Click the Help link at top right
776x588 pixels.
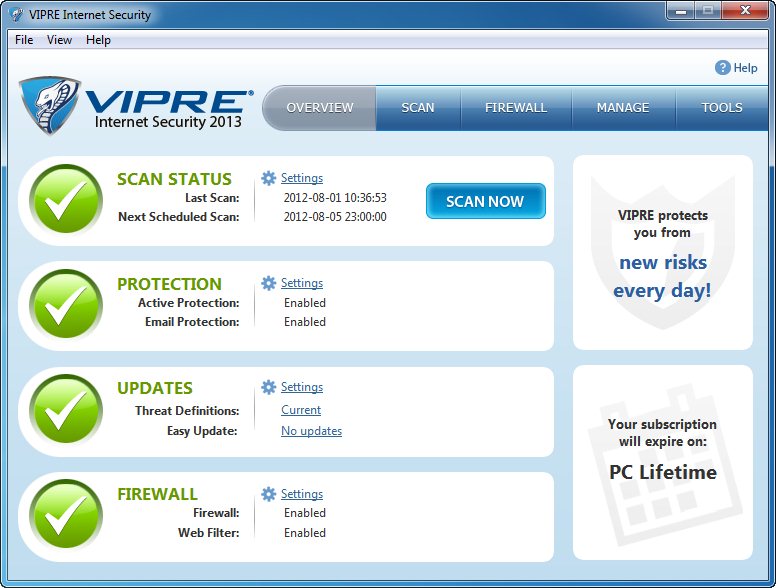745,68
